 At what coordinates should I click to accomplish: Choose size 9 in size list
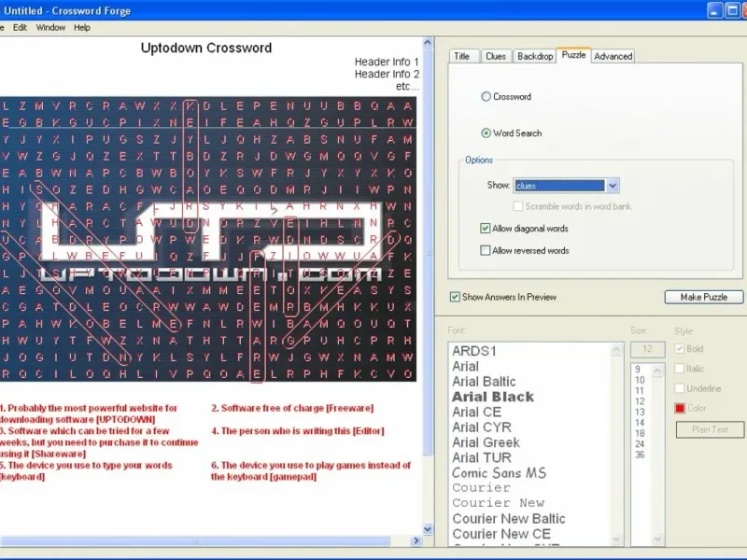point(638,370)
